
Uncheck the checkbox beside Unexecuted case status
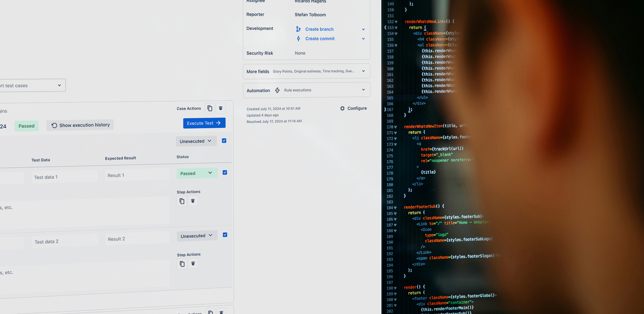pos(224,141)
